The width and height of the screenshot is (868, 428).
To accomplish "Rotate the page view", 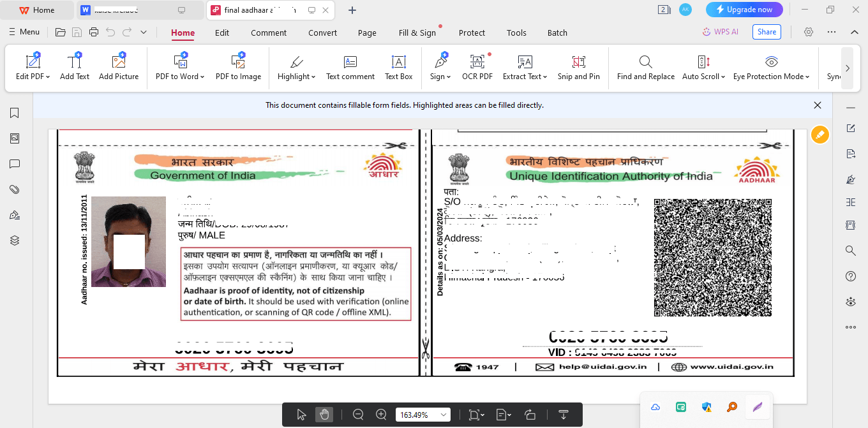I will [x=530, y=415].
